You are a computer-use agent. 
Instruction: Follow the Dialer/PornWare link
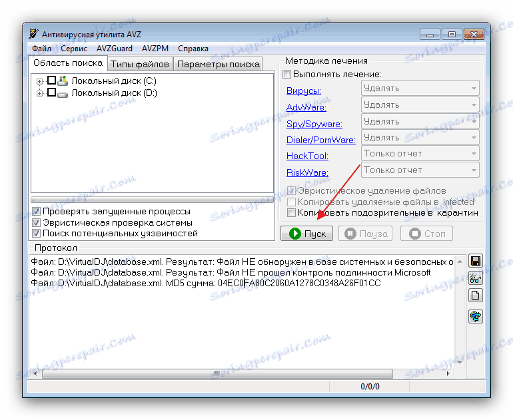click(321, 140)
